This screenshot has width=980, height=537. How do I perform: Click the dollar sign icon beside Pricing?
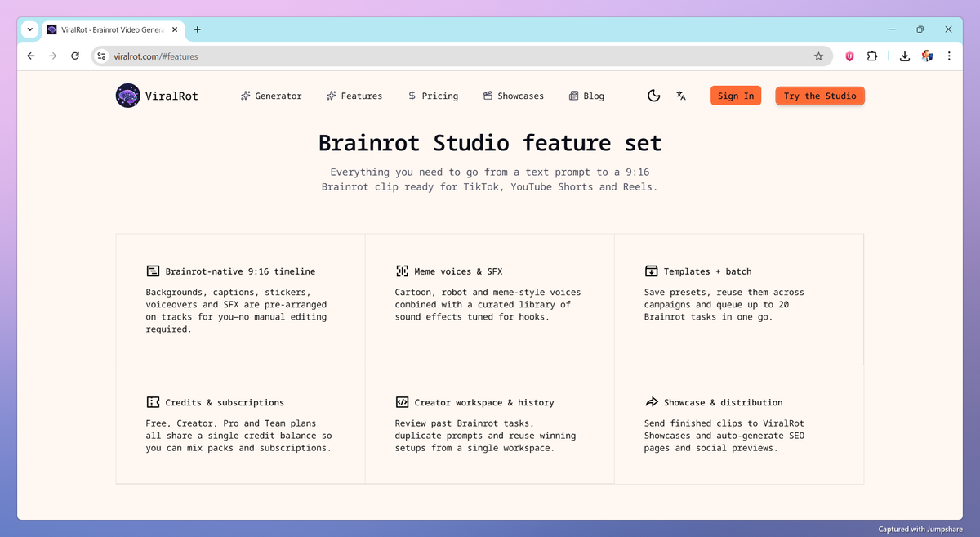coord(412,96)
